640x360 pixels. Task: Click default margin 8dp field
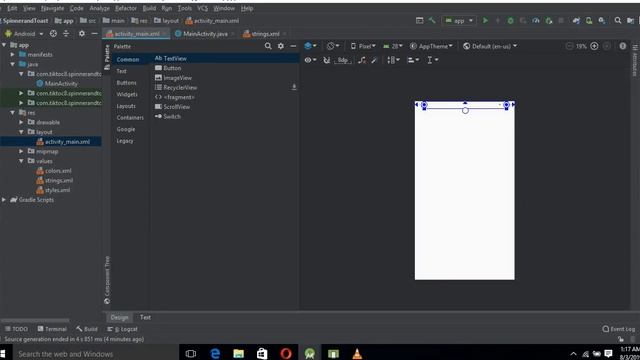coord(343,60)
